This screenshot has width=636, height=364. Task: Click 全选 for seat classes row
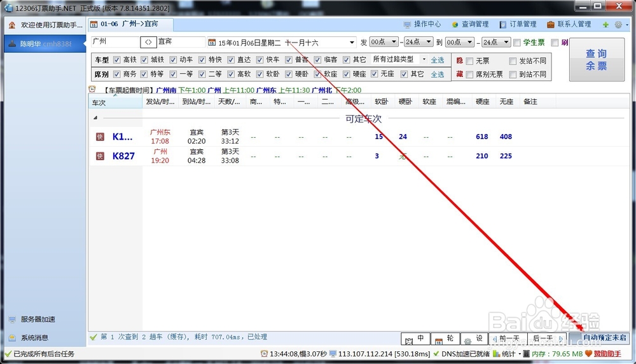click(x=438, y=74)
